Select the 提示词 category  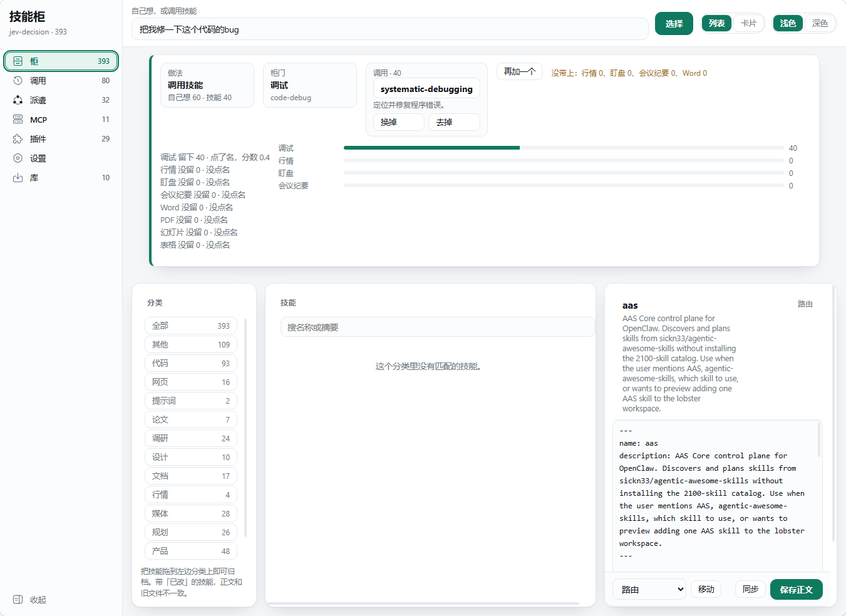point(191,401)
